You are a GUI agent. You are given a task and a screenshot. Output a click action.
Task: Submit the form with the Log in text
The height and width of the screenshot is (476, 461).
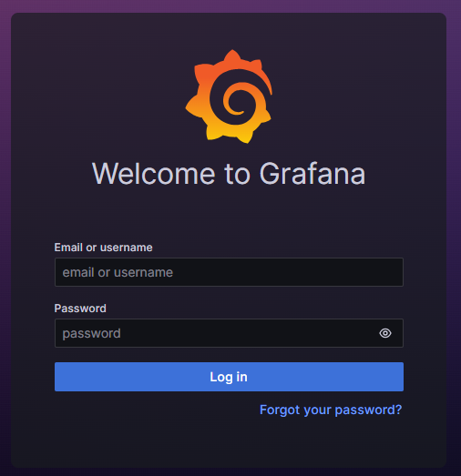pyautogui.click(x=229, y=377)
